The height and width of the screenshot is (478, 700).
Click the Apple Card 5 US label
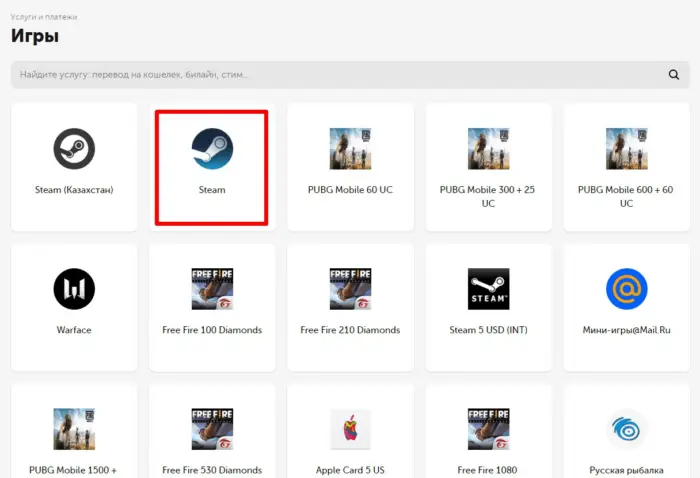click(x=350, y=470)
